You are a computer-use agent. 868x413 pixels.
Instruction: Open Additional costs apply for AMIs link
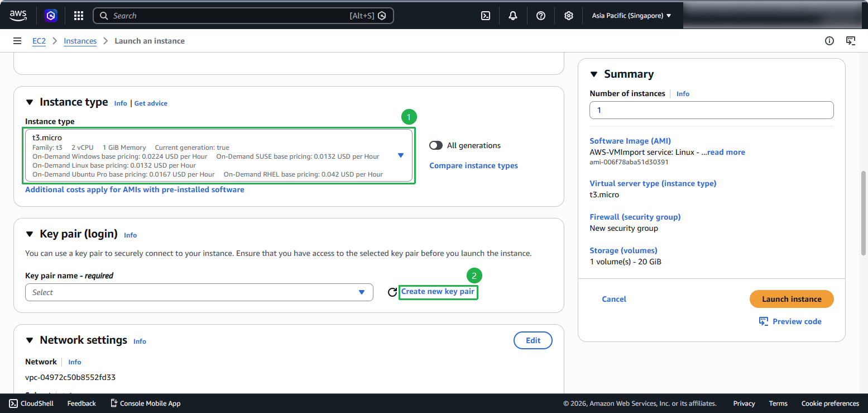click(135, 189)
